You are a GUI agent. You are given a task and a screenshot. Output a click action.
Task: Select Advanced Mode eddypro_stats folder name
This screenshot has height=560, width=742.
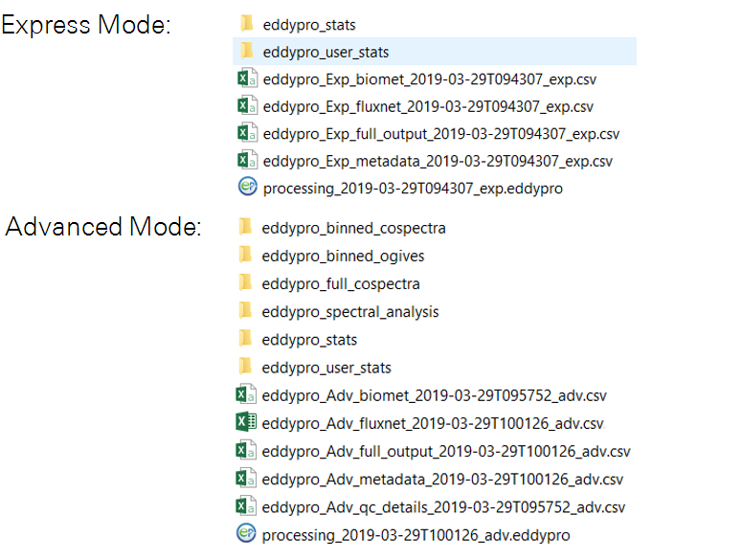[309, 340]
